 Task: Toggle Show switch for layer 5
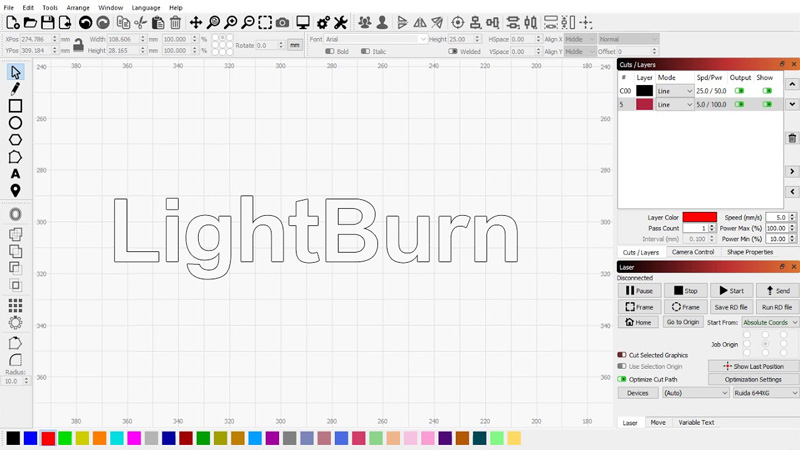click(767, 105)
